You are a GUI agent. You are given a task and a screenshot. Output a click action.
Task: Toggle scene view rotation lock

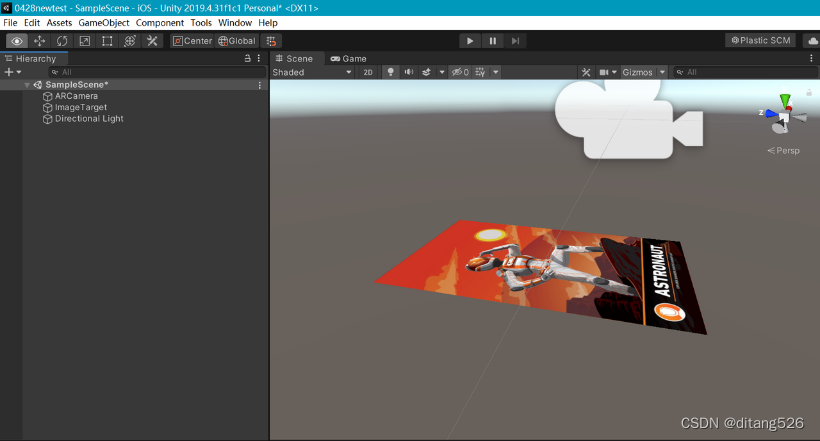tap(809, 93)
